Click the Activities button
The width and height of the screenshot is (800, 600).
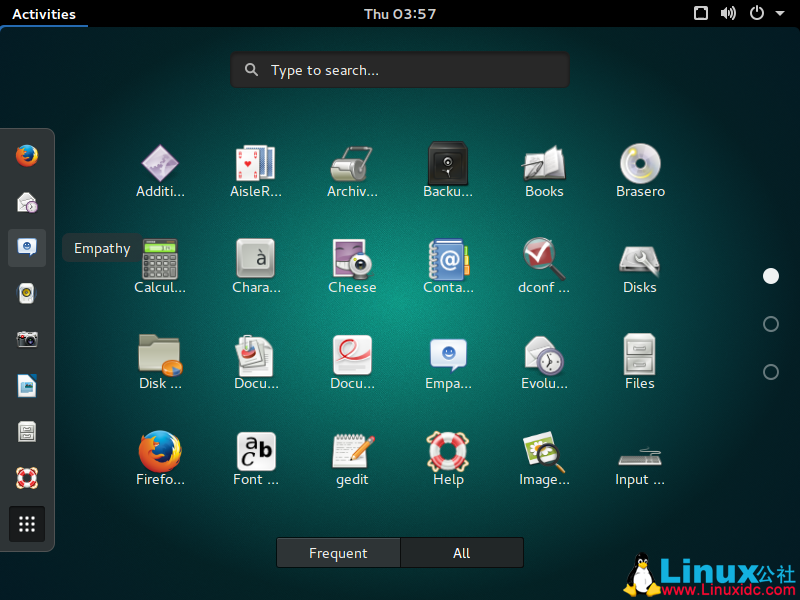point(44,14)
